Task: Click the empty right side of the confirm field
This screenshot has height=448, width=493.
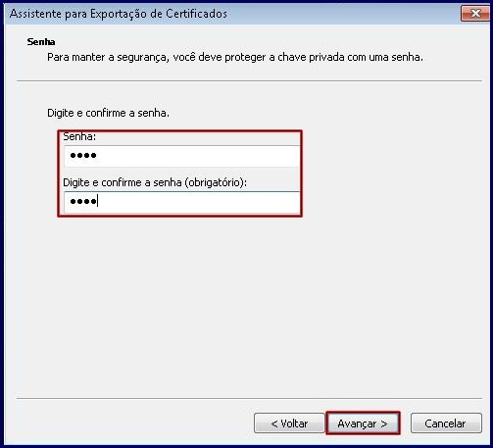Action: click(228, 202)
